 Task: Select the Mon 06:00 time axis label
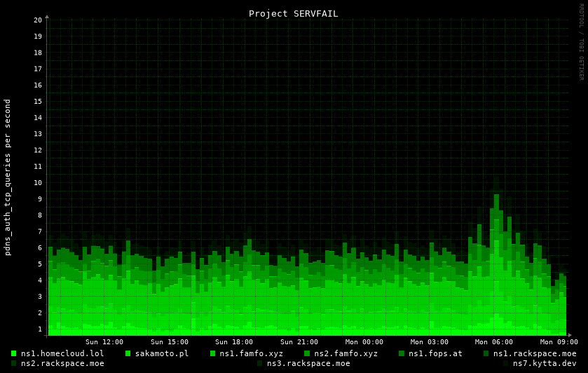coord(494,342)
